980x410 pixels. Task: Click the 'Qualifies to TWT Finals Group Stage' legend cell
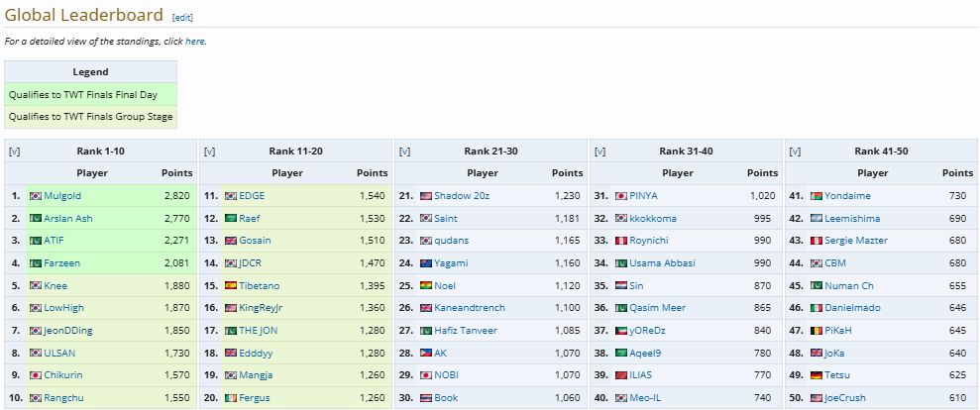click(90, 117)
